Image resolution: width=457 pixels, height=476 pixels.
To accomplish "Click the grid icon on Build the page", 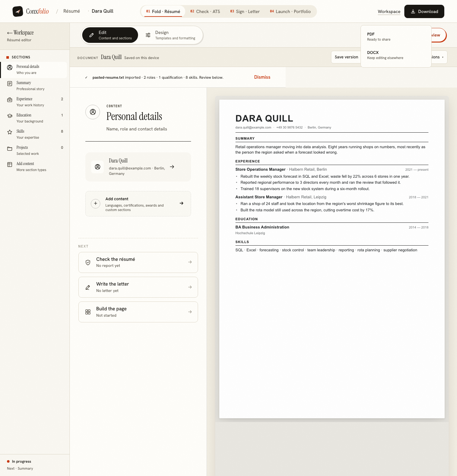I will coord(88,312).
